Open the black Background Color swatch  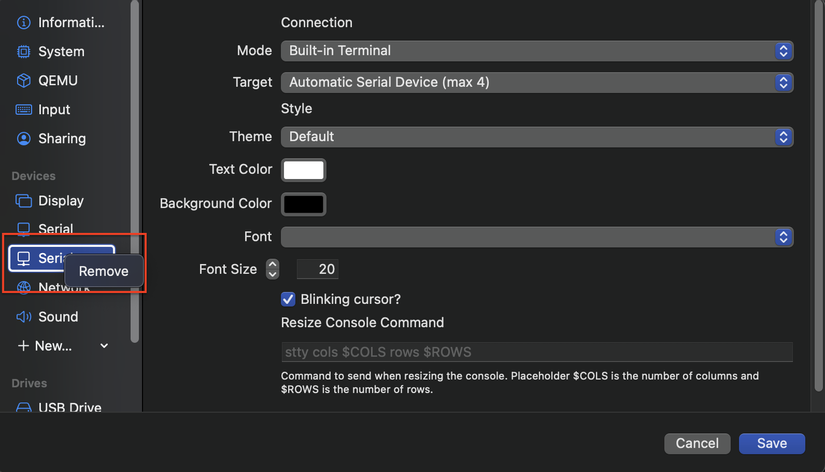[304, 204]
